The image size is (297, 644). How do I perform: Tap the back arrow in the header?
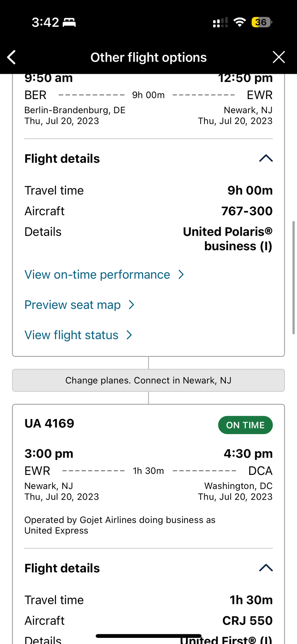point(12,57)
